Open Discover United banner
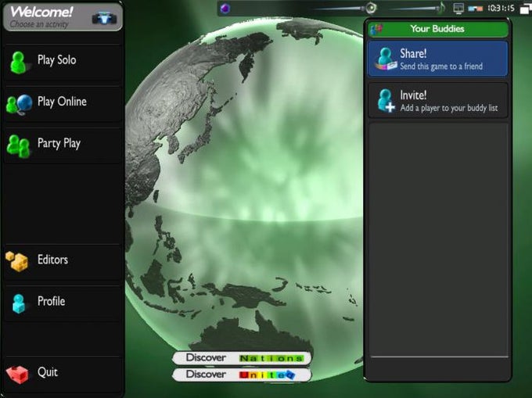 [x=242, y=375]
